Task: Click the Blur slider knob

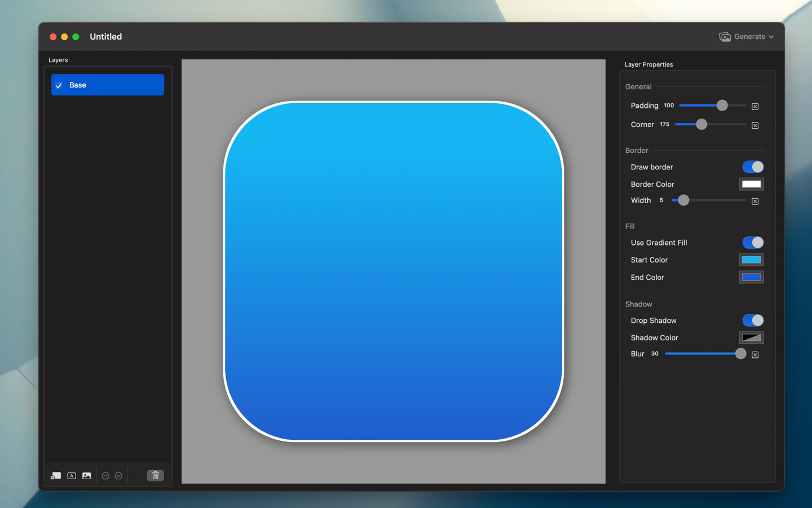Action: (740, 354)
